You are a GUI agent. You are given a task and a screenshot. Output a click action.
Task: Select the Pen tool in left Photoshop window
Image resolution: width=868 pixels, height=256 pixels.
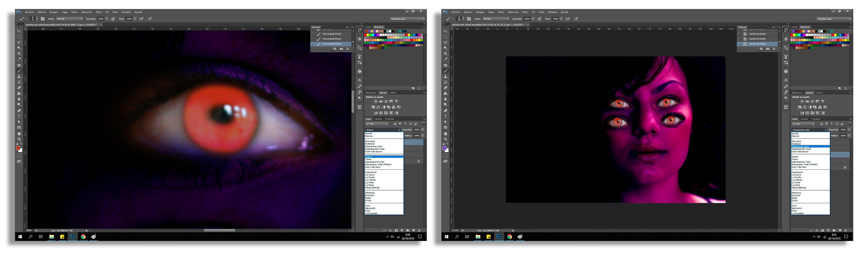pyautogui.click(x=19, y=111)
